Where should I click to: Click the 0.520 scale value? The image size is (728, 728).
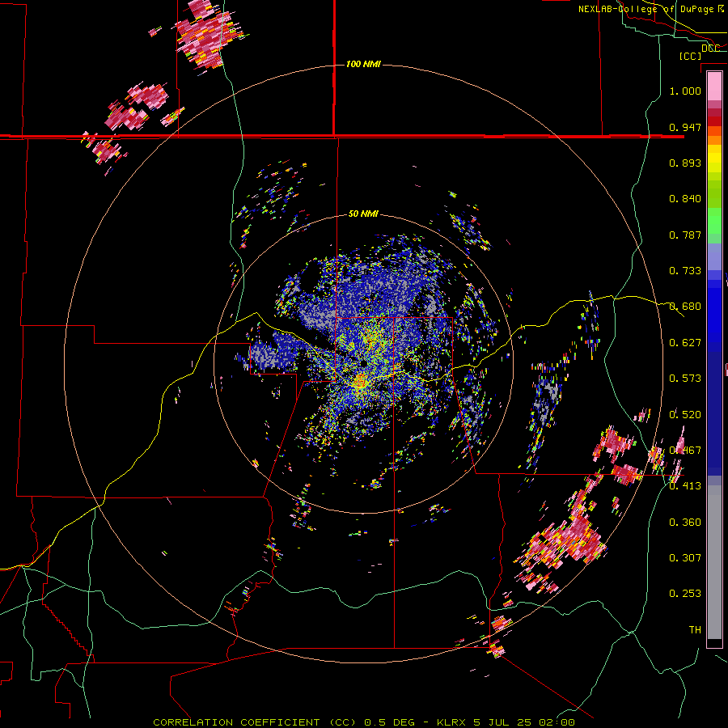pos(685,415)
